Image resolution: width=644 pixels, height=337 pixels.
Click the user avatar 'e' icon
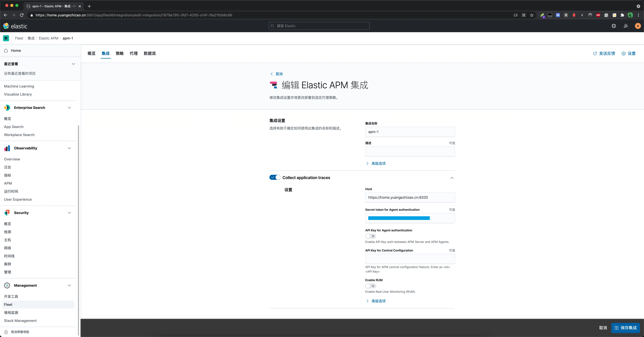pos(637,26)
